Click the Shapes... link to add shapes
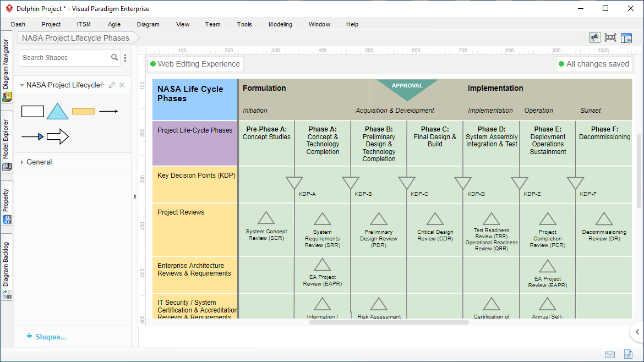644x362 pixels. point(46,337)
